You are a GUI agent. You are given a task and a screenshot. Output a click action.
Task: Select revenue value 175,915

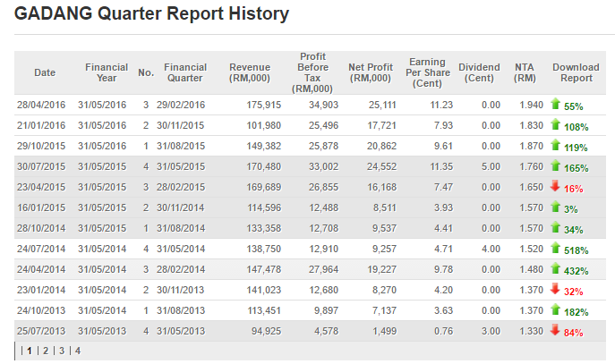[263, 105]
